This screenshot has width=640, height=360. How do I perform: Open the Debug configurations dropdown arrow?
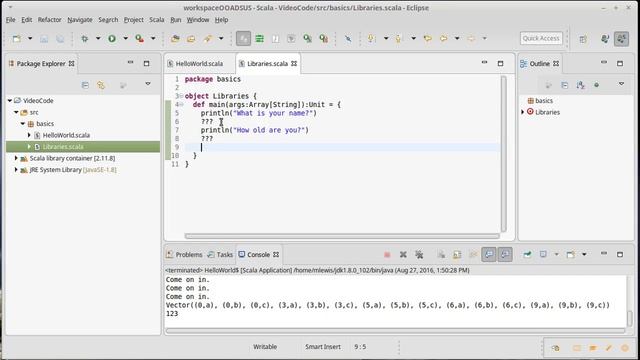(98, 38)
